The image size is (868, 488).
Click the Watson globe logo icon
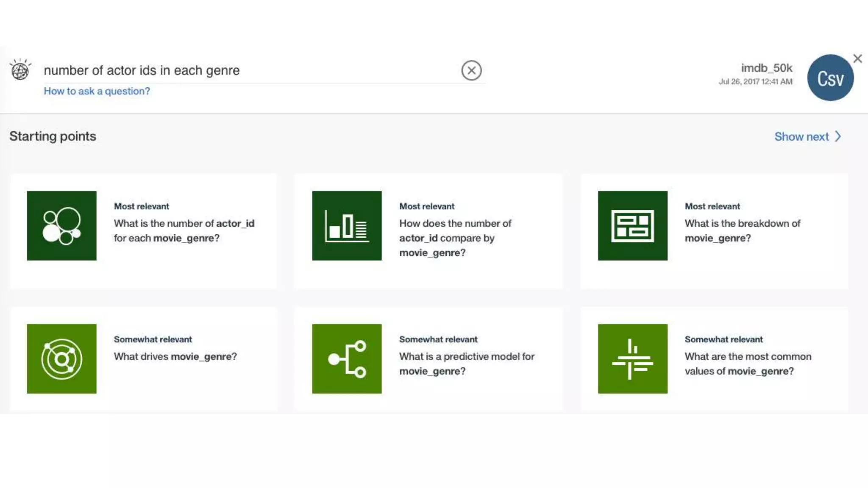coord(20,70)
